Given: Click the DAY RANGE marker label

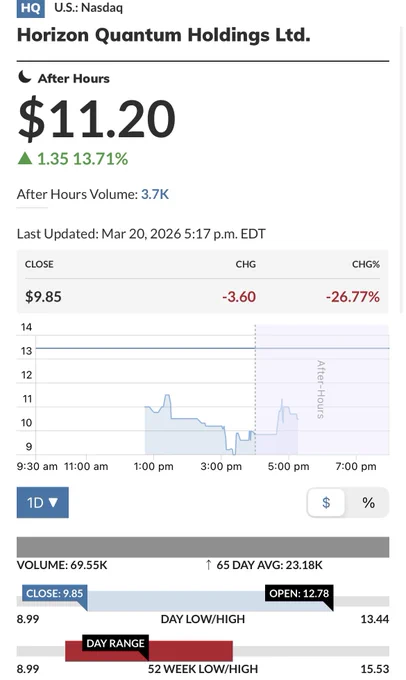Looking at the screenshot, I should [x=115, y=644].
